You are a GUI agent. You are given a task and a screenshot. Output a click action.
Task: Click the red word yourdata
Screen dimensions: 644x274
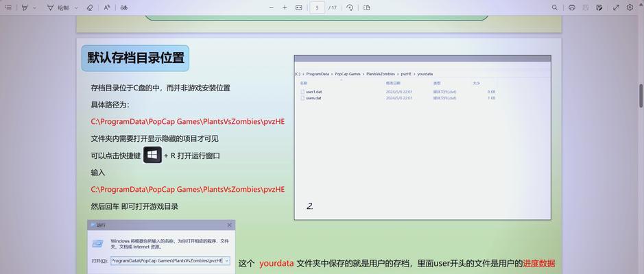[x=276, y=263]
